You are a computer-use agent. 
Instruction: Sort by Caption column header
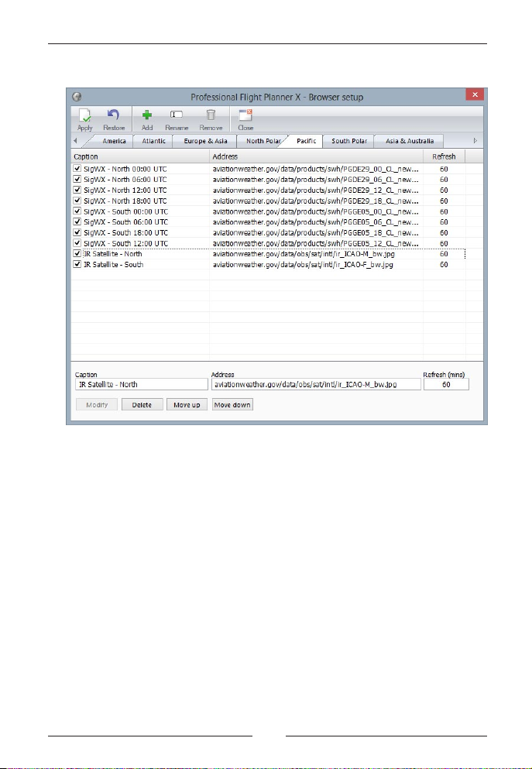coord(140,156)
